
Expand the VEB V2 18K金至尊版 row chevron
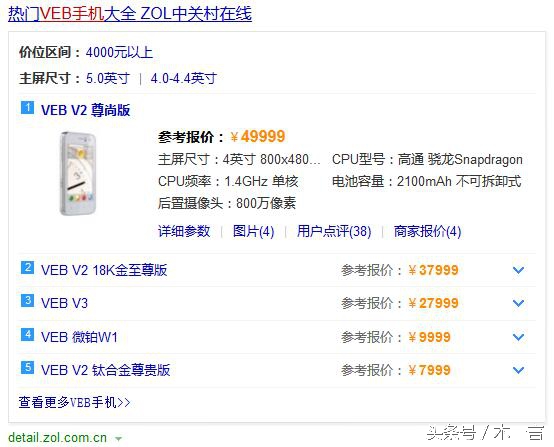pos(518,270)
